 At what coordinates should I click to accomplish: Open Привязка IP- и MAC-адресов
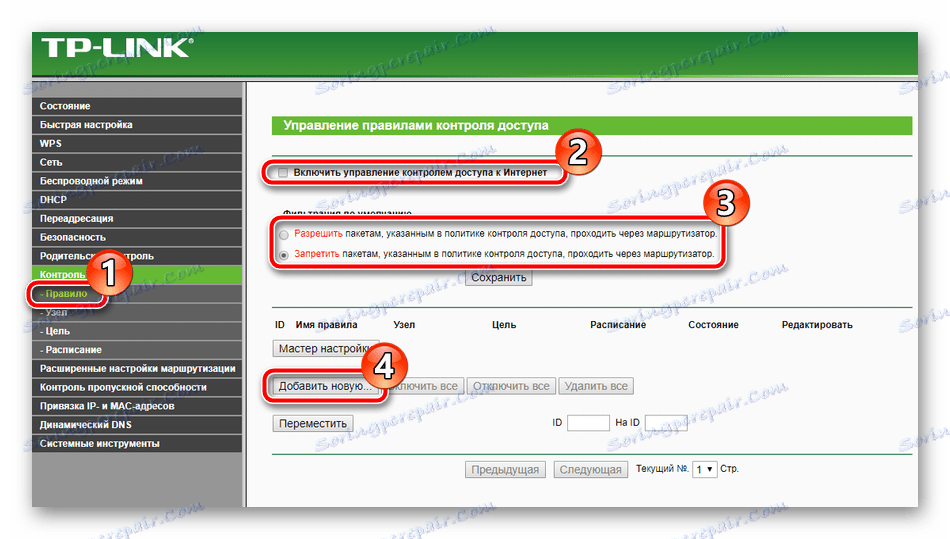137,406
